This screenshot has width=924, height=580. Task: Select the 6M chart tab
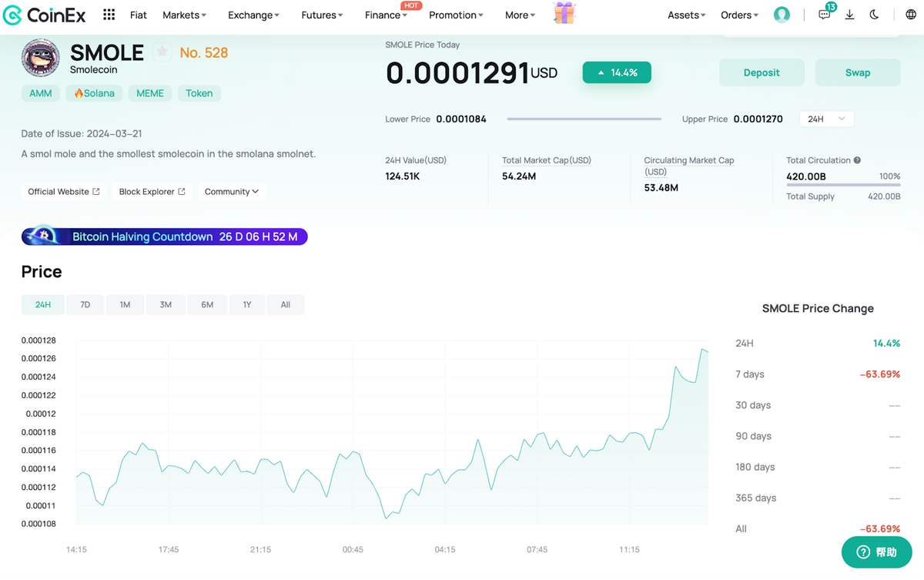[207, 305]
